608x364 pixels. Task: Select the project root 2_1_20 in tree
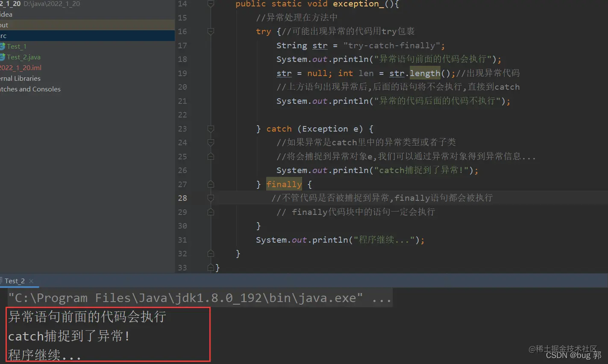click(10, 4)
